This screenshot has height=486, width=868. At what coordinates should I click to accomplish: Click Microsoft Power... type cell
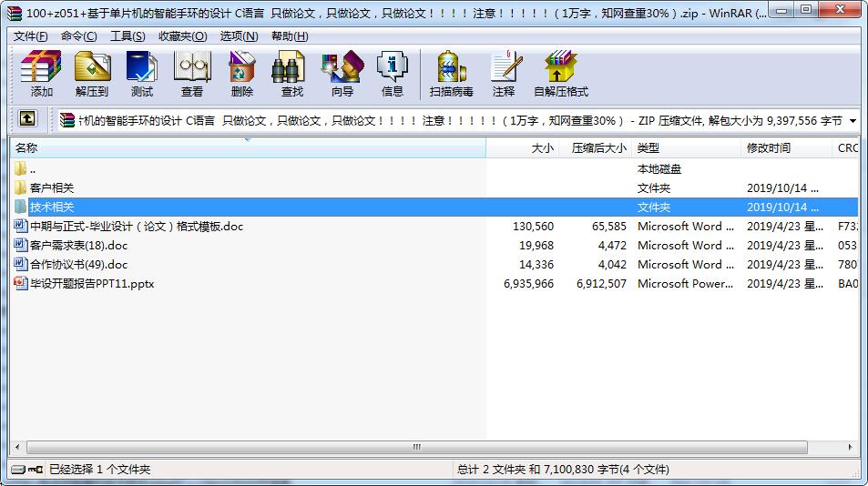[x=685, y=283]
